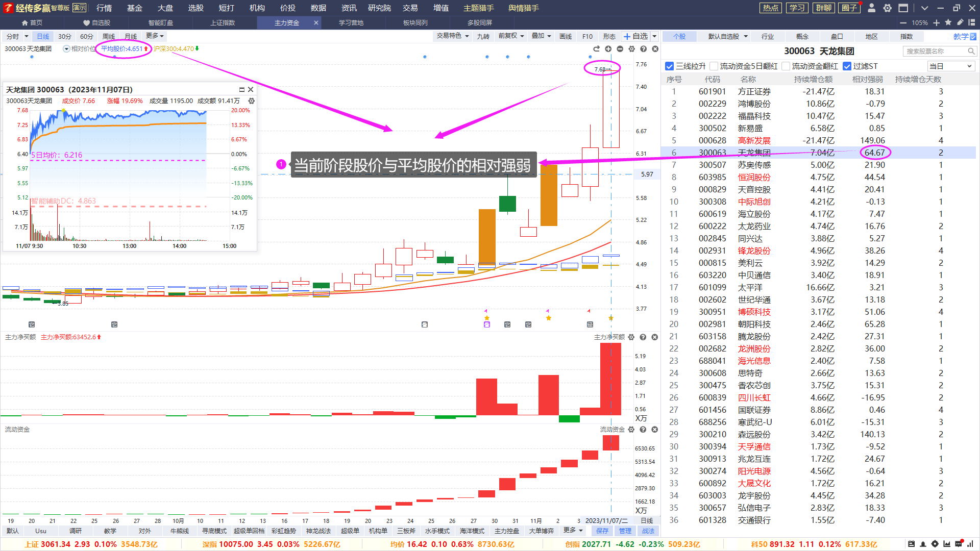This screenshot has height=551, width=980.
Task: Open help icon of 主力净买额 panel
Action: [643, 337]
